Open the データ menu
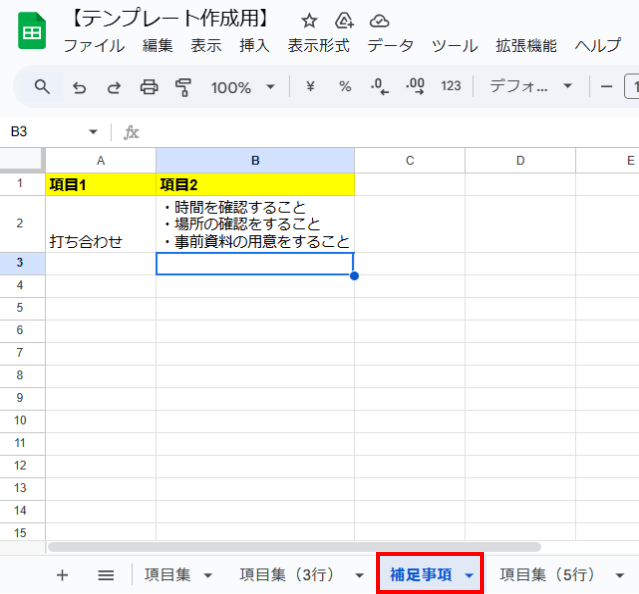Screen dimensions: 639x594 (x=390, y=46)
